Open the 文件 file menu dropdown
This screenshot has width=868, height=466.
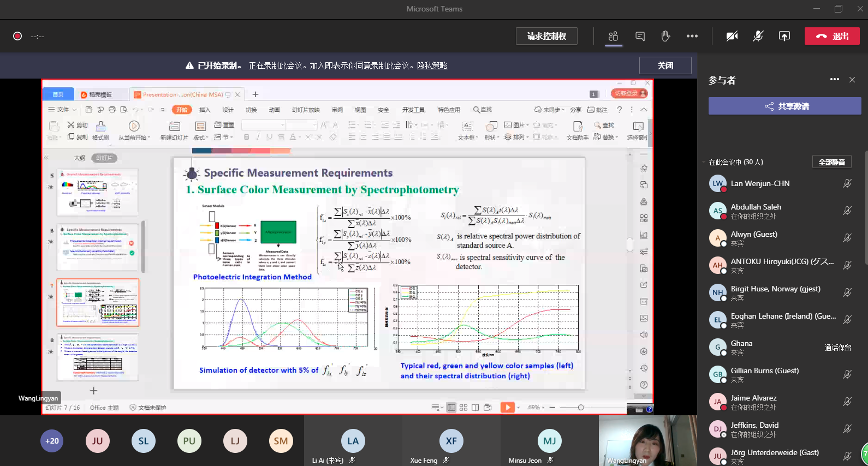tap(62, 110)
